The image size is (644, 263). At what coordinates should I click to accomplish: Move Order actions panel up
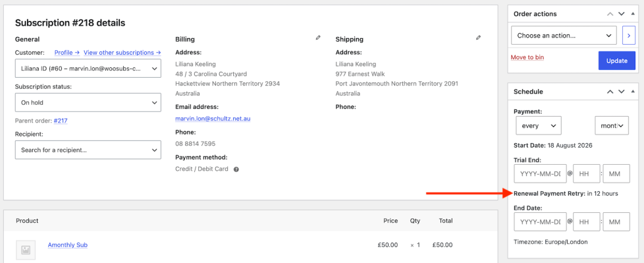coord(610,14)
